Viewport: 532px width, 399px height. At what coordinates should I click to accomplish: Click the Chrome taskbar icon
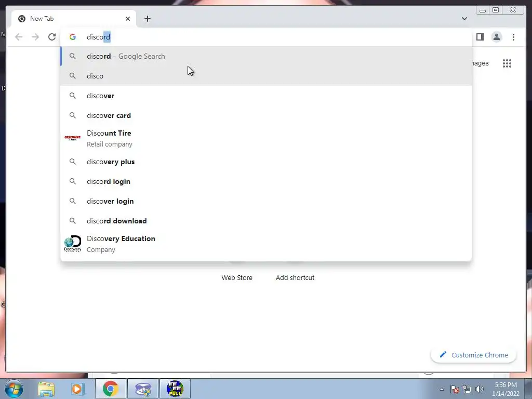point(111,389)
